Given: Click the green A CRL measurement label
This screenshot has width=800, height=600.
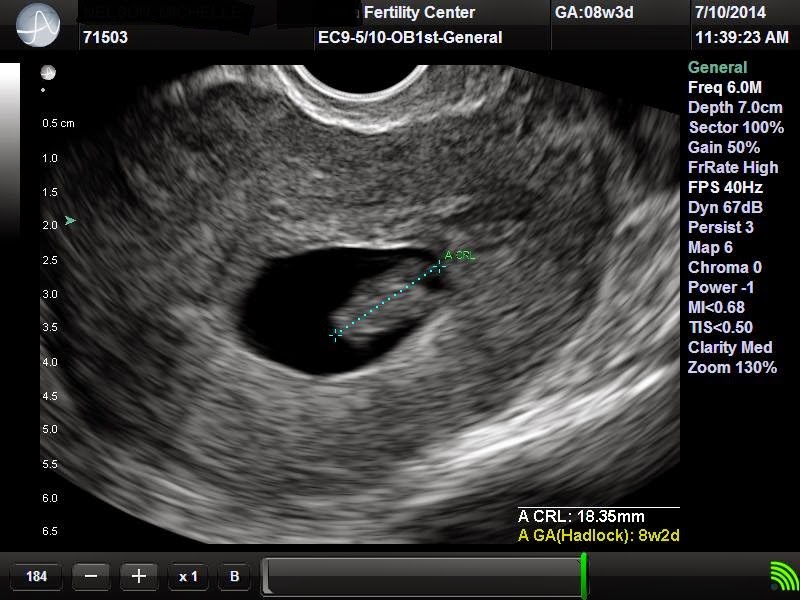Looking at the screenshot, I should click(x=460, y=255).
